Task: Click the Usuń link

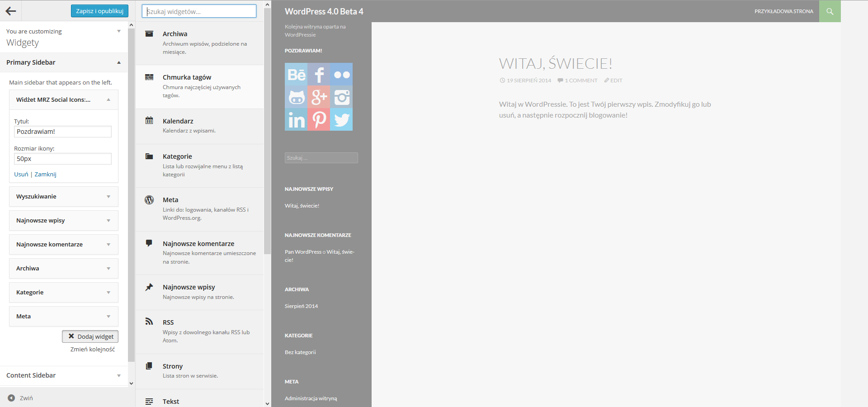Action: (21, 175)
